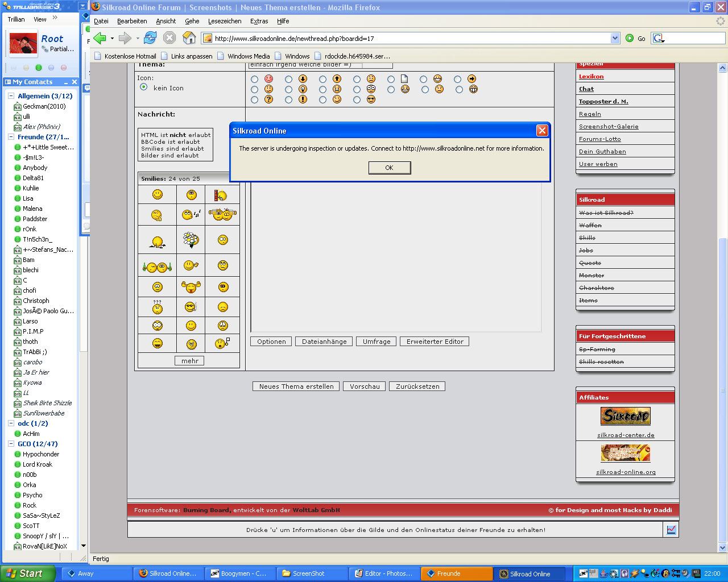Click the 'Neues Thema erstellen' button
The image size is (728, 582).
tap(296, 386)
